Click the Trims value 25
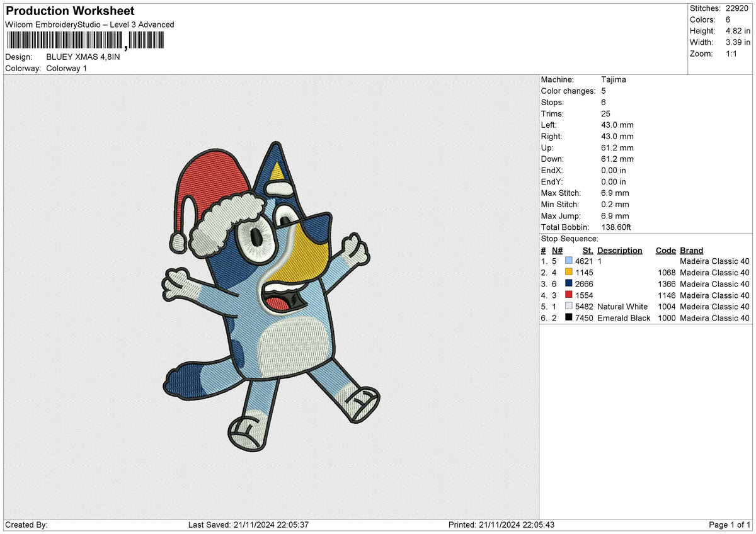Screen dimensions: 756x534 click(606, 113)
